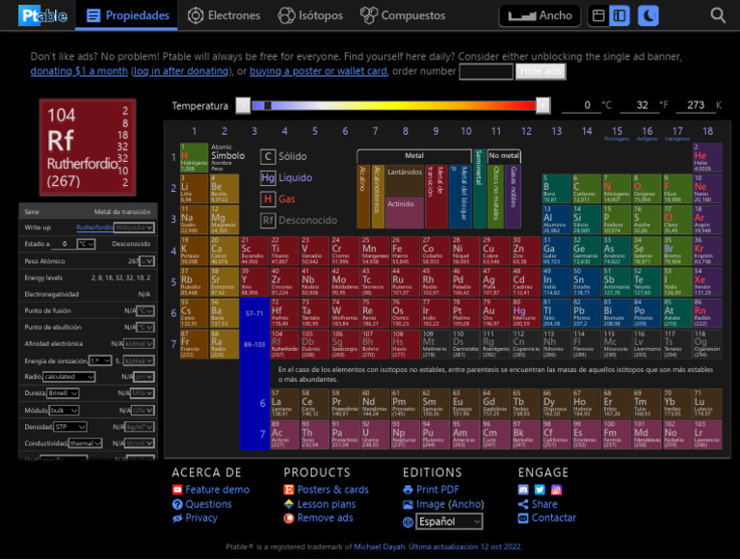
Task: Open the Rutherfordio write-up link
Action: pyautogui.click(x=94, y=227)
